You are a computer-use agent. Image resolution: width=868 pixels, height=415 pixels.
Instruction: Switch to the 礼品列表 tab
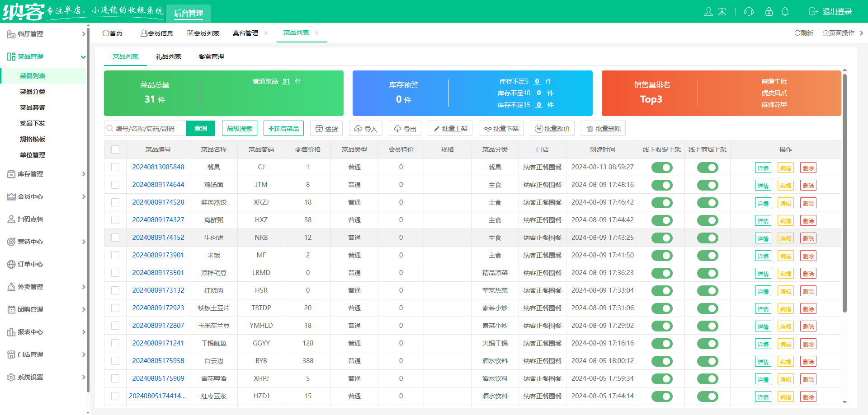[x=168, y=56]
